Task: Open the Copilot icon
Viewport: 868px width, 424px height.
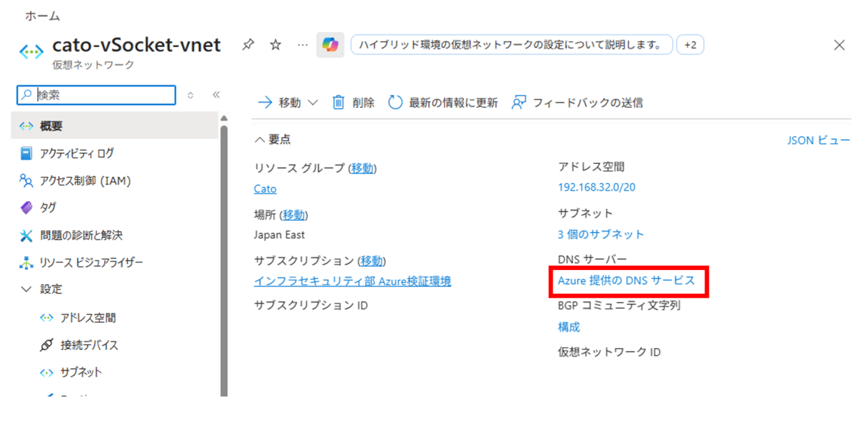Action: coord(330,45)
